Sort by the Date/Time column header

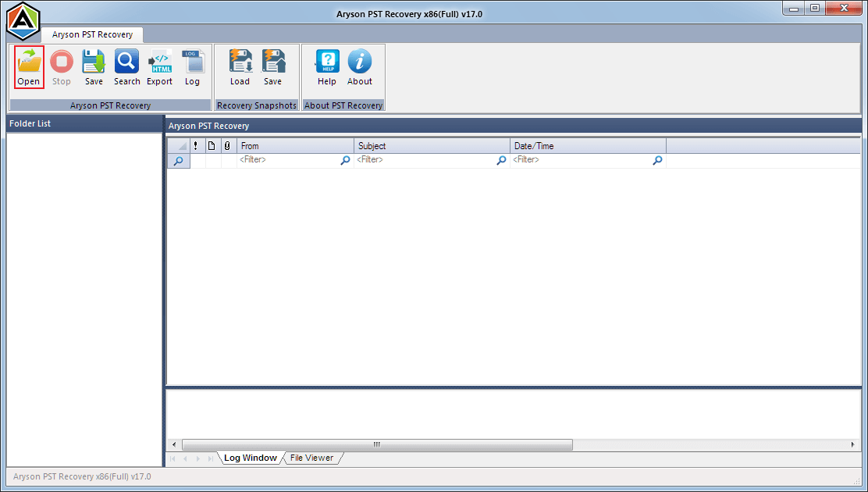coord(588,146)
